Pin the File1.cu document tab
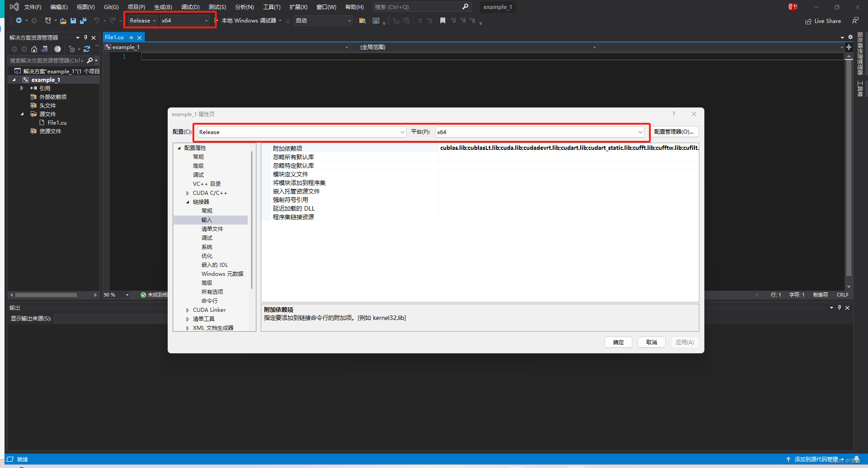 point(131,37)
